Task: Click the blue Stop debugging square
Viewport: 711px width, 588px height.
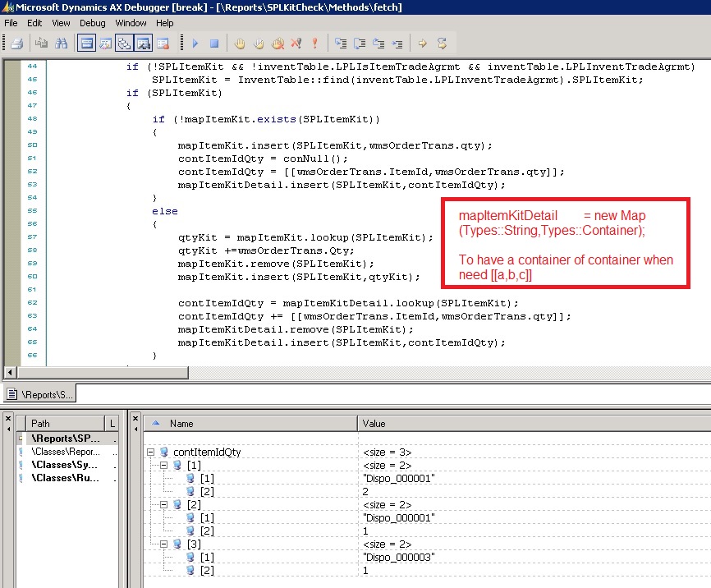Action: (x=214, y=44)
